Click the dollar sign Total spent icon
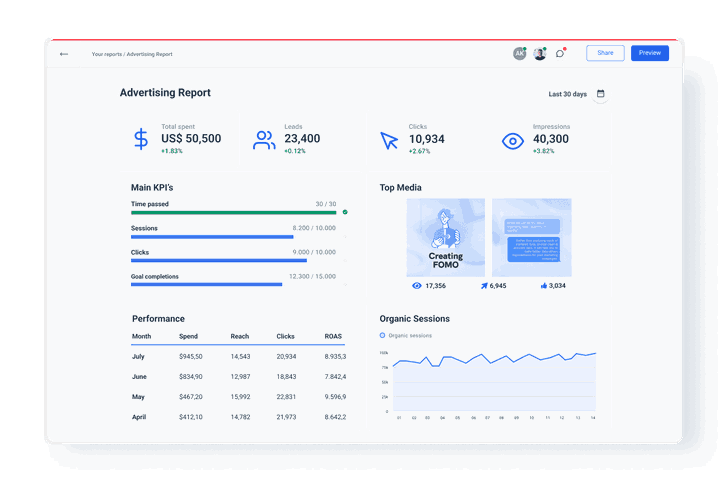The width and height of the screenshot is (728, 482). [141, 139]
